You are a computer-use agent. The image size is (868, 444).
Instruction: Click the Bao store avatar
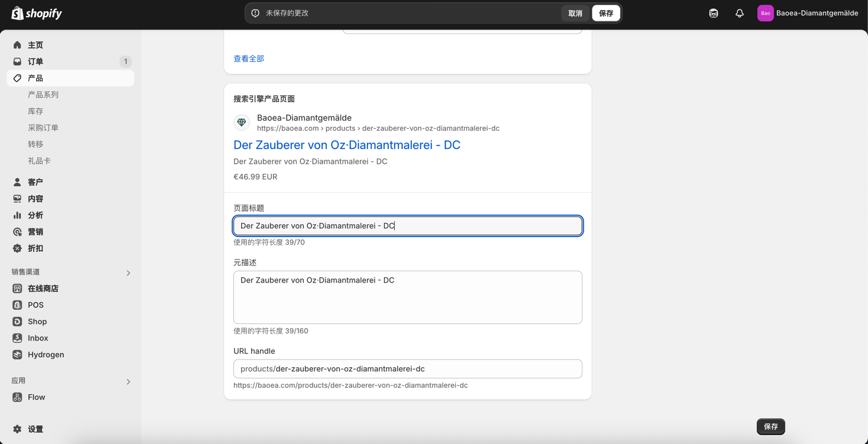pos(765,13)
